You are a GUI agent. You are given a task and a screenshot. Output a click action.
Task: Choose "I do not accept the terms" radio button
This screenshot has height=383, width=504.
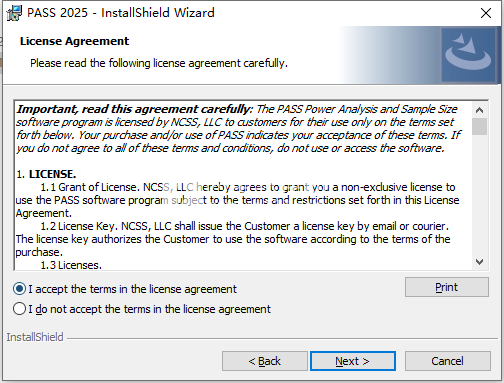coord(19,309)
